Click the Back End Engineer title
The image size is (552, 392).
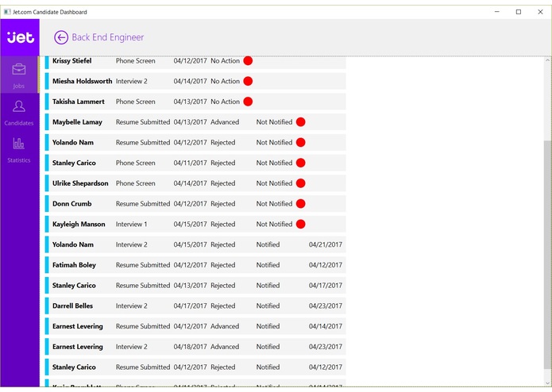coord(108,37)
